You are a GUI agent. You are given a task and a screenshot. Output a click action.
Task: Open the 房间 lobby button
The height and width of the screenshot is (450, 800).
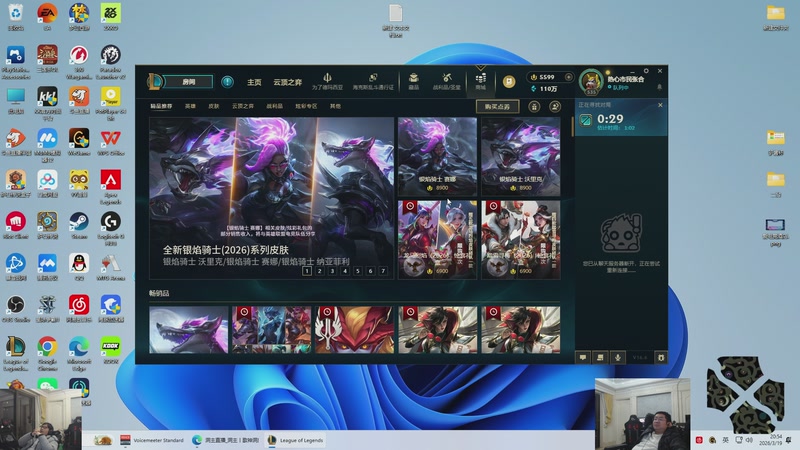(x=189, y=82)
